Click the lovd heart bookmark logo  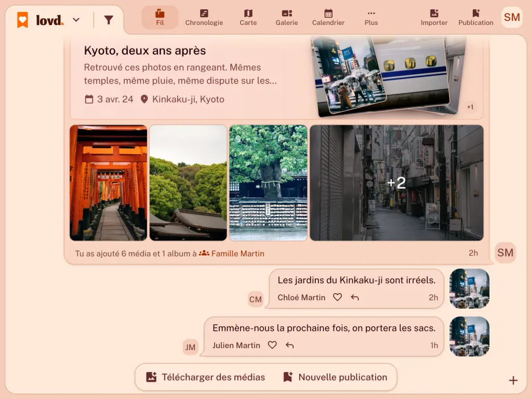pyautogui.click(x=23, y=20)
